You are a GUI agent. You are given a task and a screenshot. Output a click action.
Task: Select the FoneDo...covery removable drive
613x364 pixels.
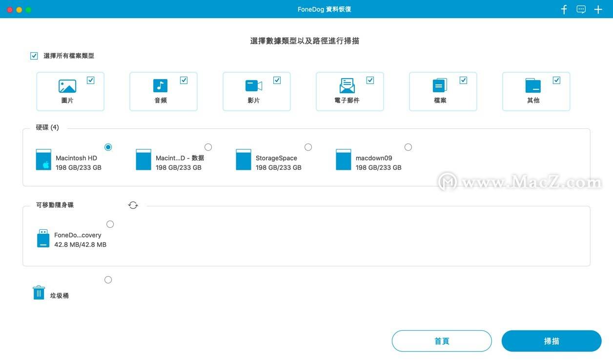[x=110, y=224]
